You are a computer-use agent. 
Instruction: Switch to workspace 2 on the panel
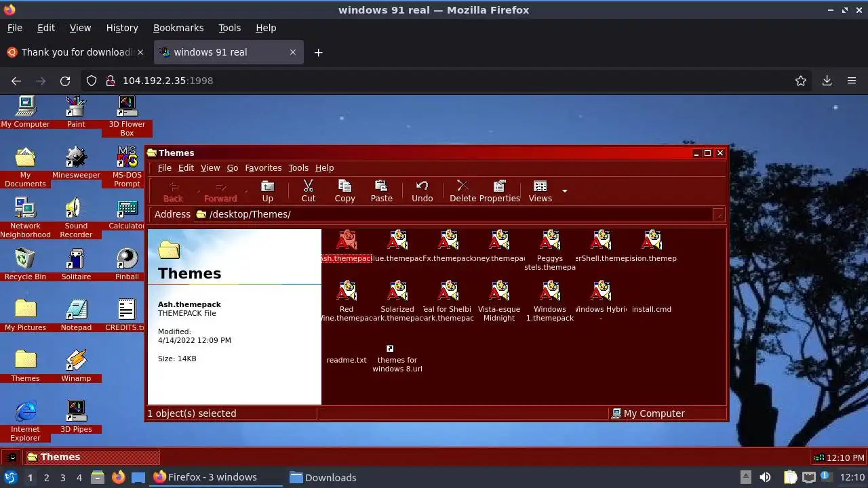[x=46, y=477]
